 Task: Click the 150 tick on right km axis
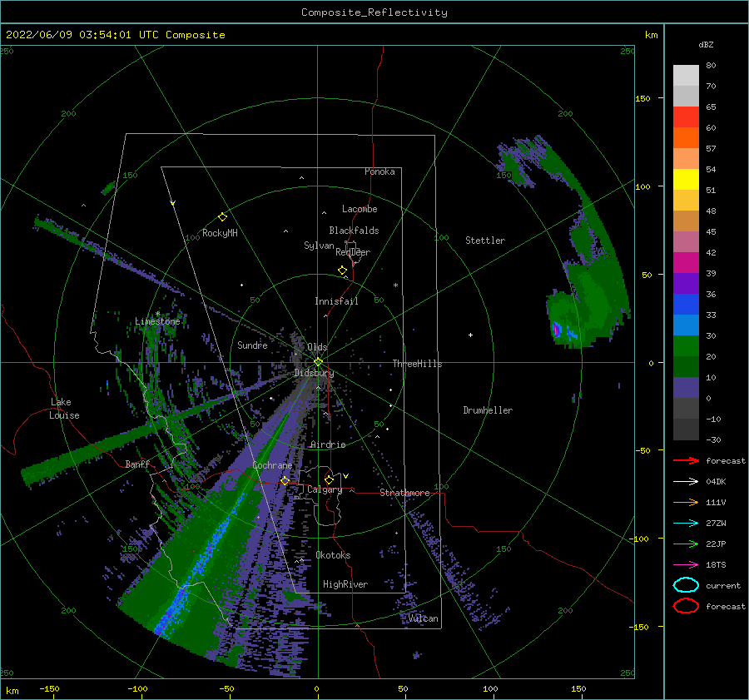[x=642, y=98]
